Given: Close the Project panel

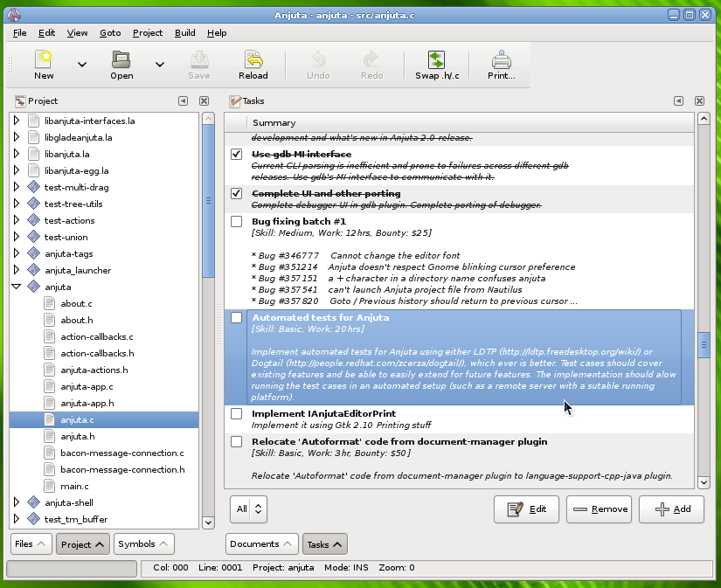Looking at the screenshot, I should (x=204, y=100).
